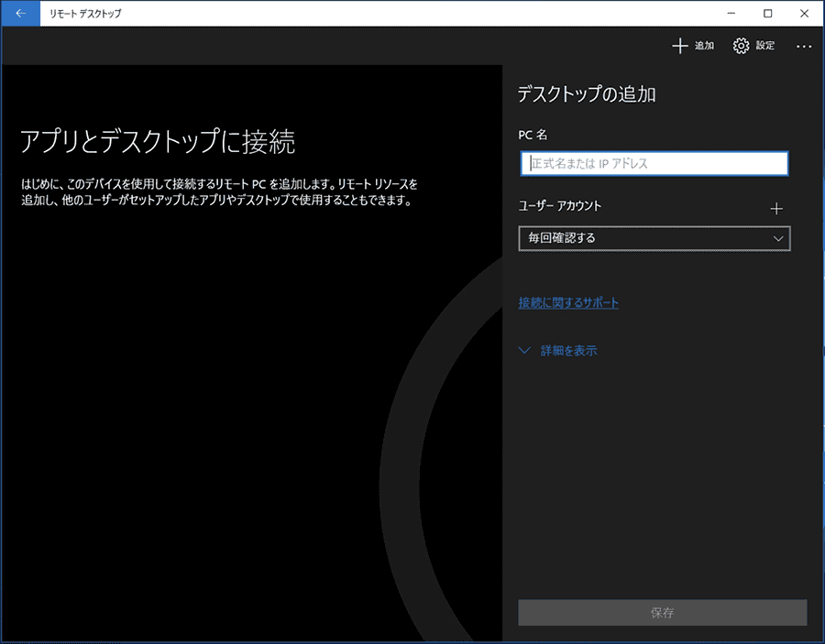Viewport: 825px width, 644px height.
Task: Open the 毎回確認する user account dropdown
Action: (x=654, y=238)
